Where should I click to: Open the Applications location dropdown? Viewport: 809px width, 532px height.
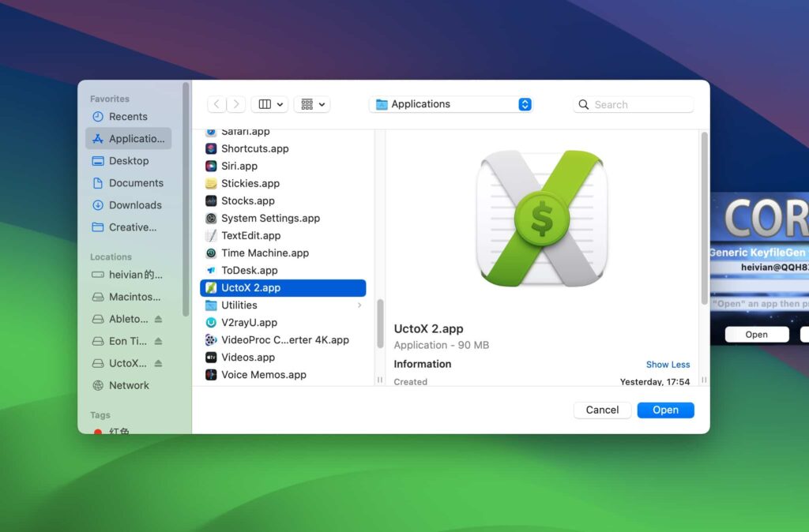coord(450,103)
